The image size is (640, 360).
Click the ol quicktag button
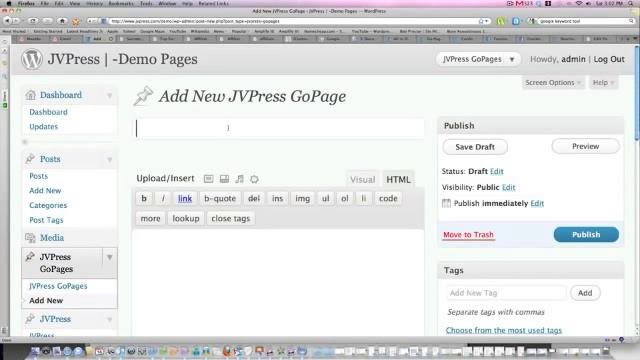click(x=345, y=198)
